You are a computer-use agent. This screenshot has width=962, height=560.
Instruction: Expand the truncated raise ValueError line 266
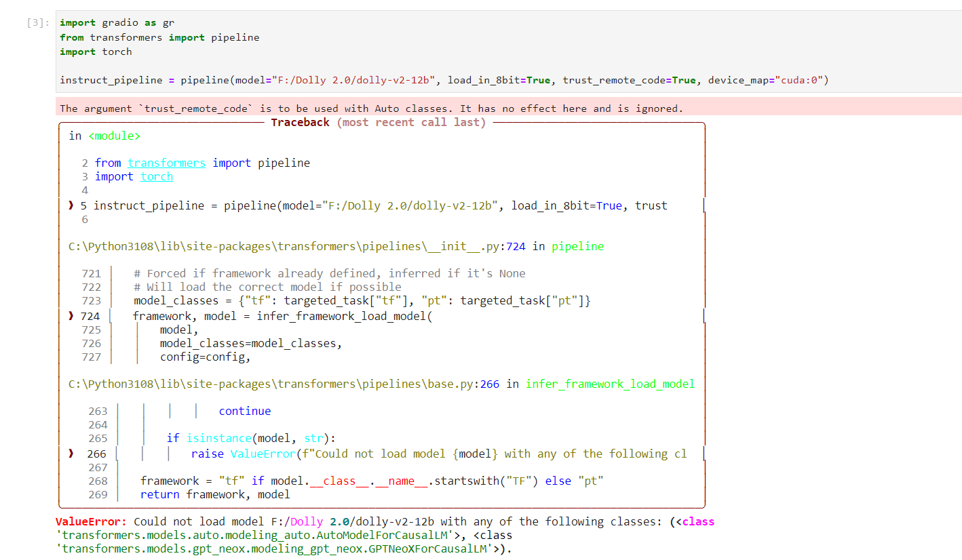point(704,453)
